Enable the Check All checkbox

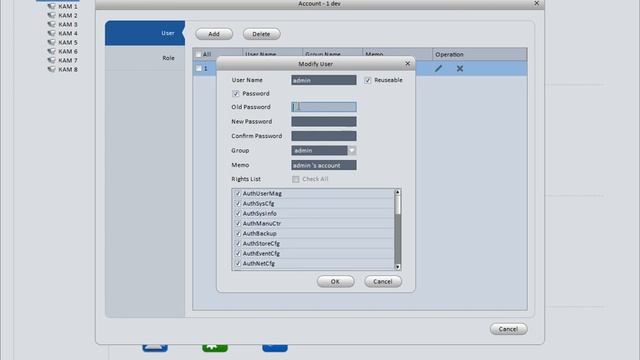coord(296,179)
